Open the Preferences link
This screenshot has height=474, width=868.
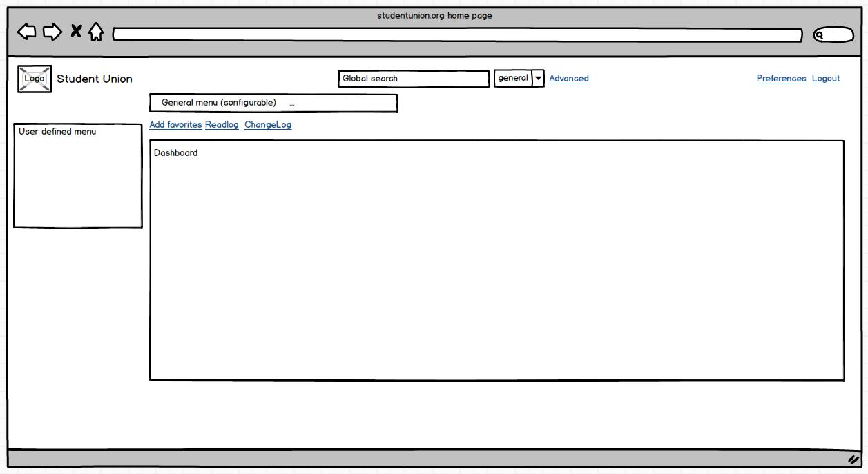(781, 79)
